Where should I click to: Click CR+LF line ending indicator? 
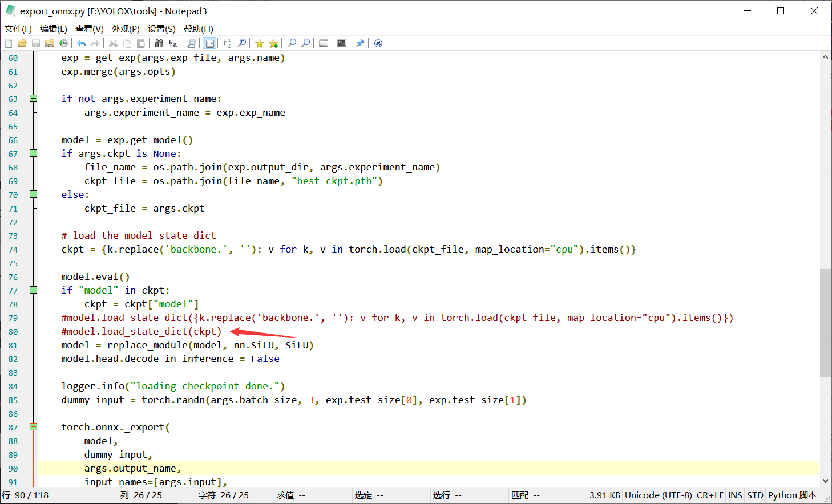point(710,495)
